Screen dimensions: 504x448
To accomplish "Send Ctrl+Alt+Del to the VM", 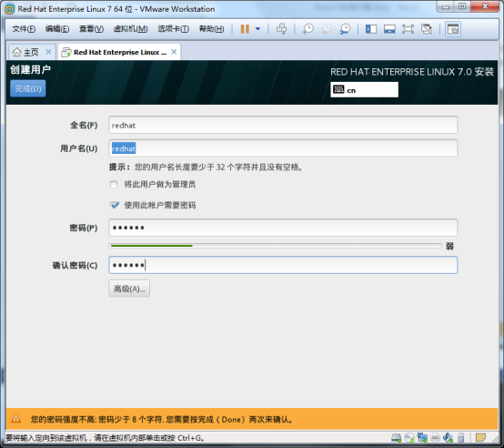I will coord(282,29).
